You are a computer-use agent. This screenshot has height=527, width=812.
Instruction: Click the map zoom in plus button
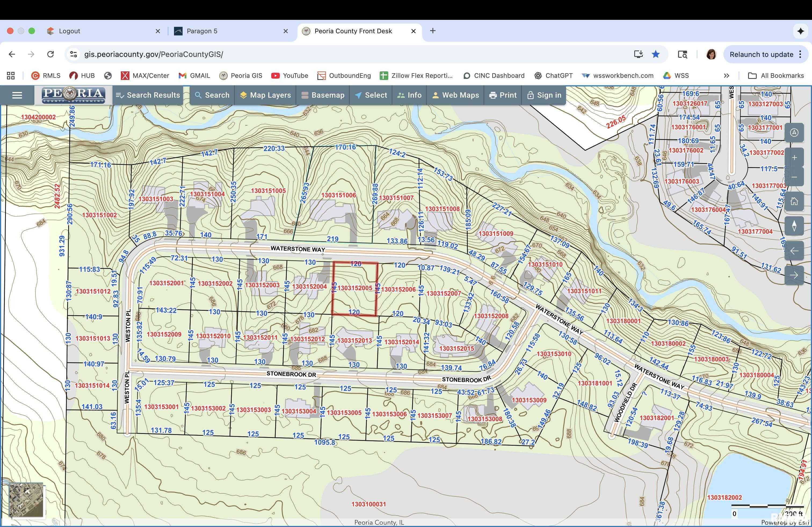coord(794,158)
